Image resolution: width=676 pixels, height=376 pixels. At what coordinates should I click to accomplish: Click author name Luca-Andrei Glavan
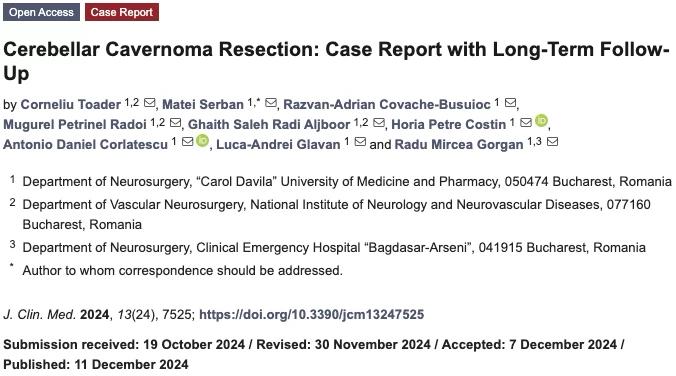[278, 144]
